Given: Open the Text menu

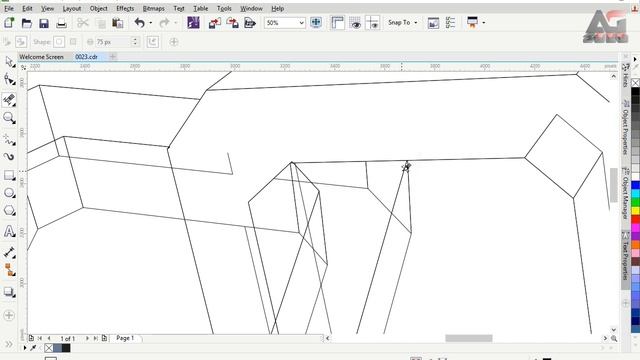Looking at the screenshot, I should [179, 8].
